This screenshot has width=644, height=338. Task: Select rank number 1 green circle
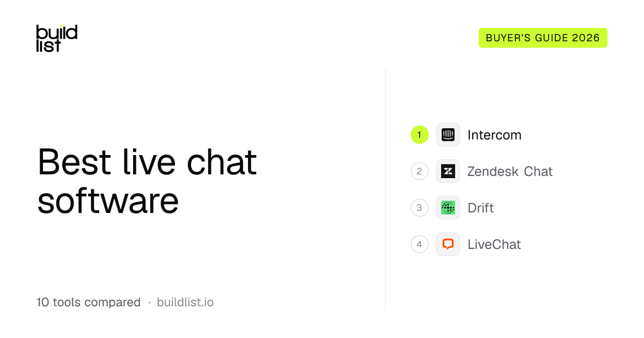(x=420, y=135)
